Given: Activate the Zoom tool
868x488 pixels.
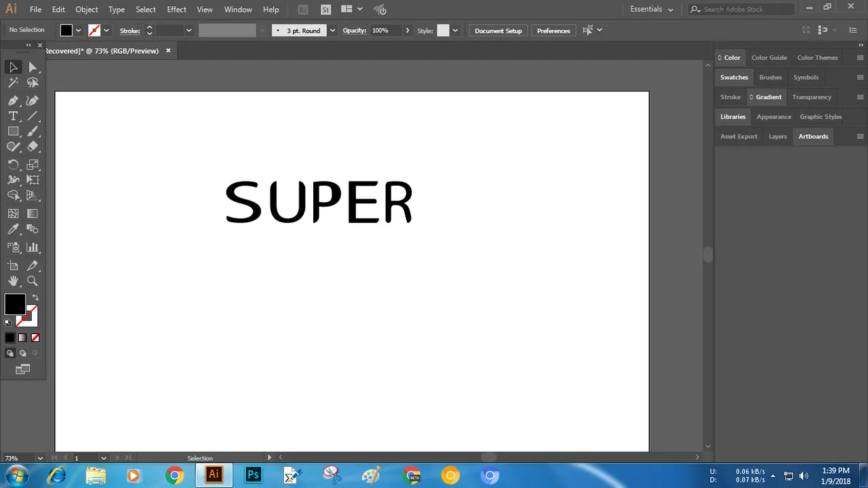Looking at the screenshot, I should pyautogui.click(x=33, y=281).
